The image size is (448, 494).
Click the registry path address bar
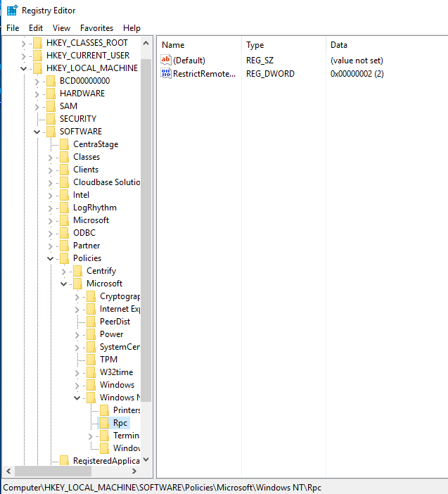coord(224,488)
